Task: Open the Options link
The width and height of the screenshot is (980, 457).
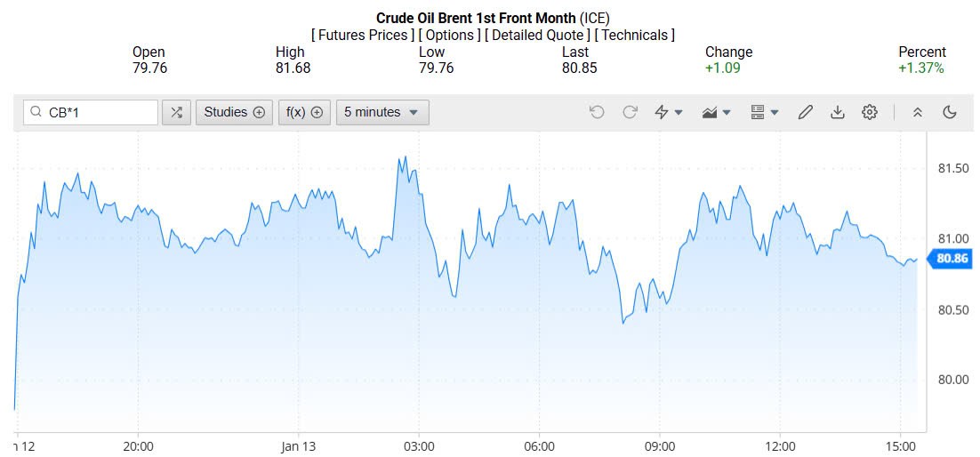Action: click(449, 36)
